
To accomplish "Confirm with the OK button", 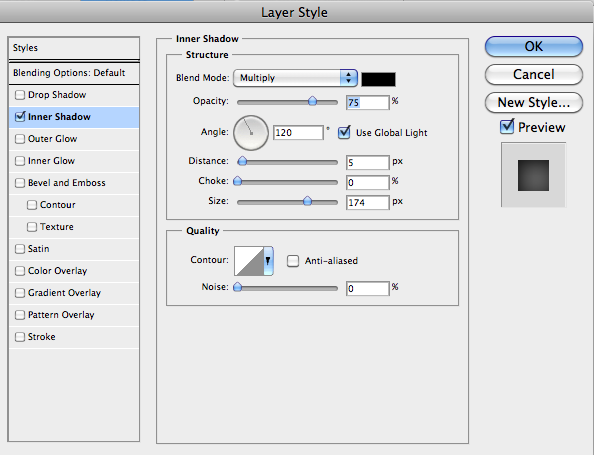I will (534, 47).
